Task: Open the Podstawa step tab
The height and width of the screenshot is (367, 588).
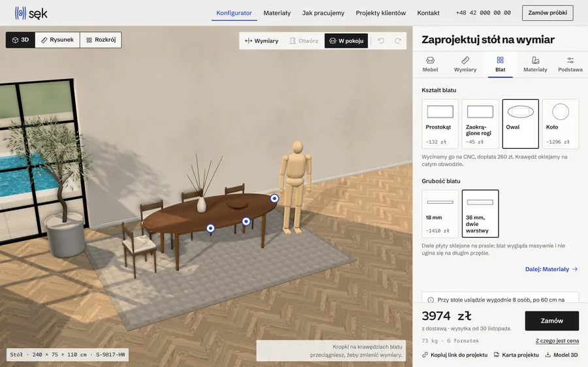Action: [570, 65]
